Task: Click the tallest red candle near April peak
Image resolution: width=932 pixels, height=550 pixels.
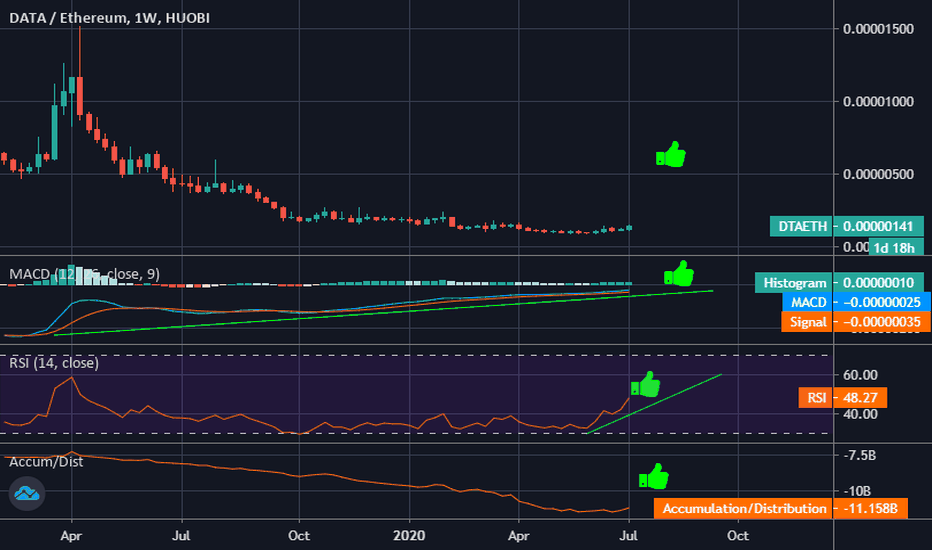Action: click(80, 95)
